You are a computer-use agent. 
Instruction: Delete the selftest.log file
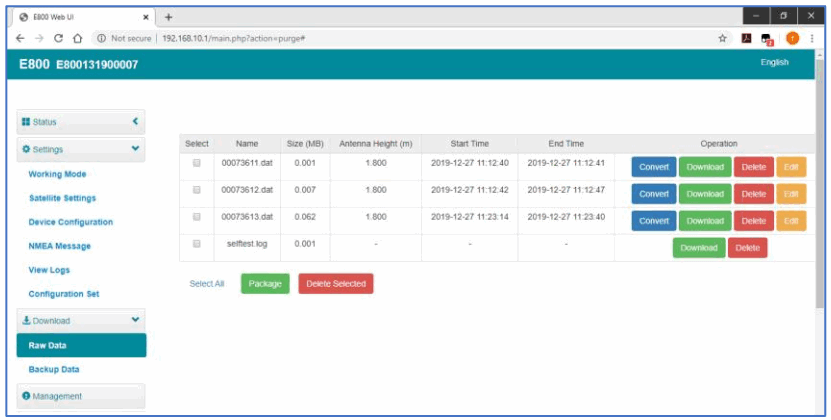click(x=748, y=248)
